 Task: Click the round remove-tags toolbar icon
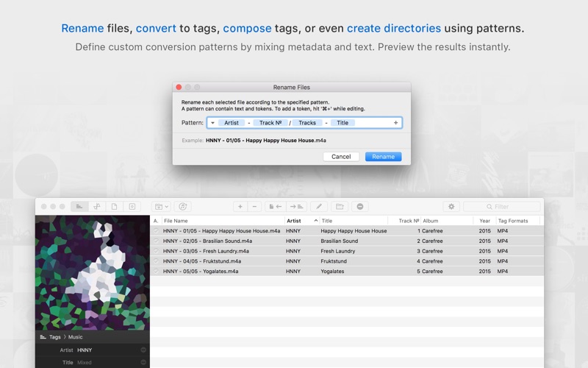359,207
